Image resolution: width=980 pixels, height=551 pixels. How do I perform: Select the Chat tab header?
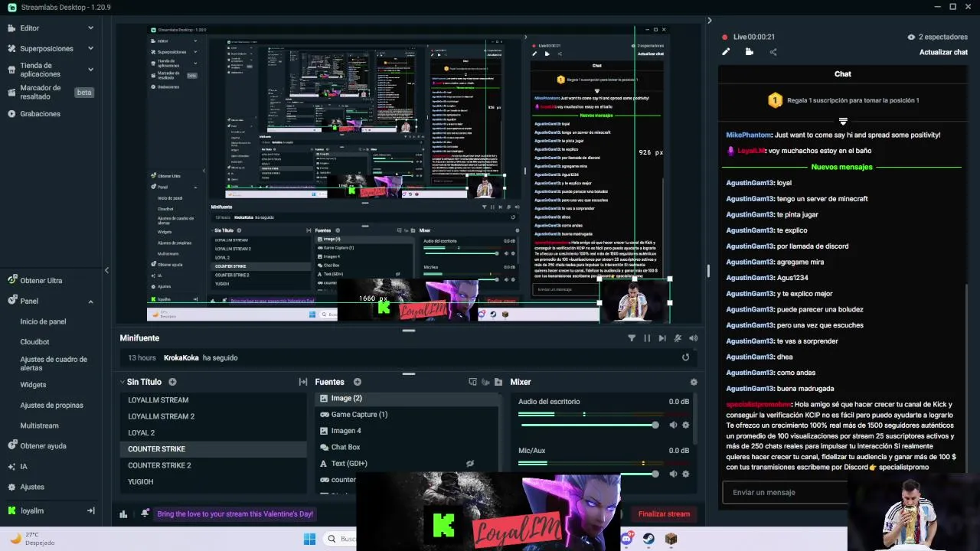tap(843, 73)
